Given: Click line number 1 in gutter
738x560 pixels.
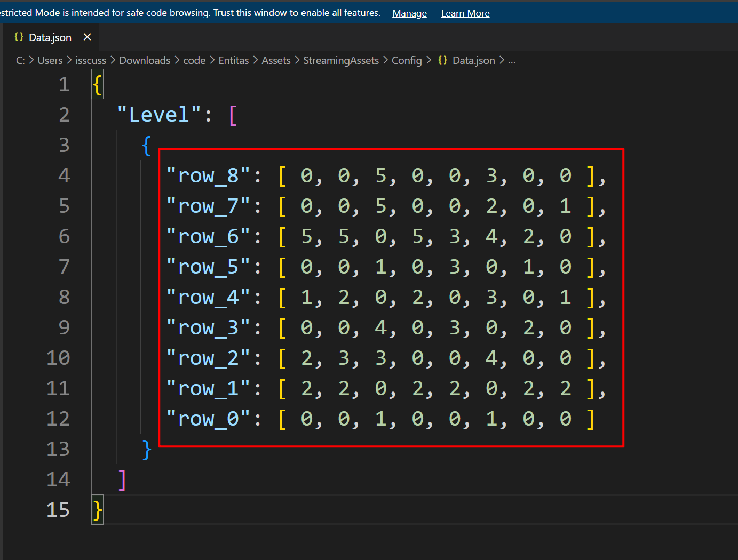Looking at the screenshot, I should pyautogui.click(x=64, y=84).
